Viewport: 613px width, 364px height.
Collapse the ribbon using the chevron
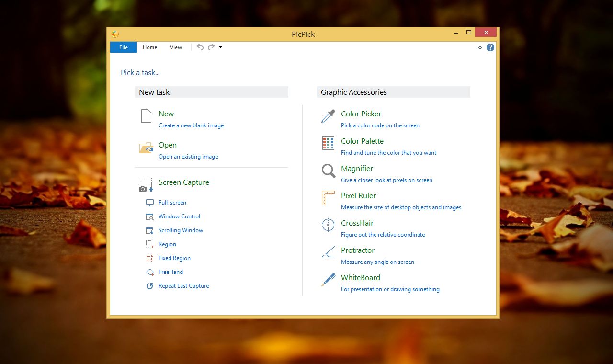[x=480, y=47]
